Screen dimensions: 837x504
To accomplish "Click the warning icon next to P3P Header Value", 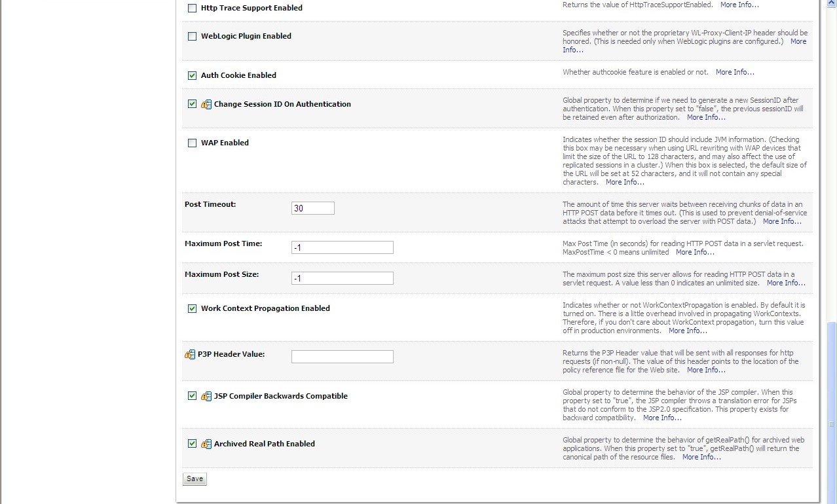I will [x=190, y=355].
